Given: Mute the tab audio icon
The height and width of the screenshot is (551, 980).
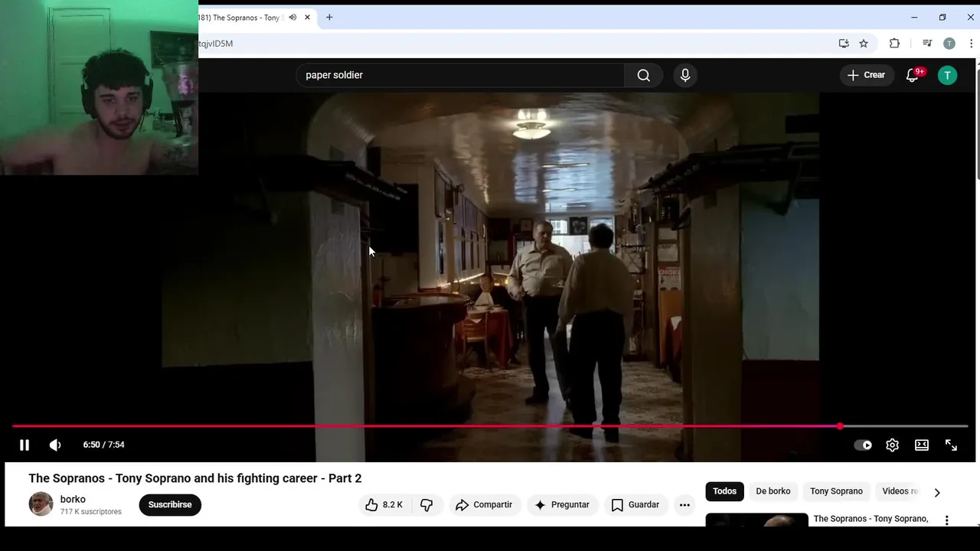Looking at the screenshot, I should point(292,18).
